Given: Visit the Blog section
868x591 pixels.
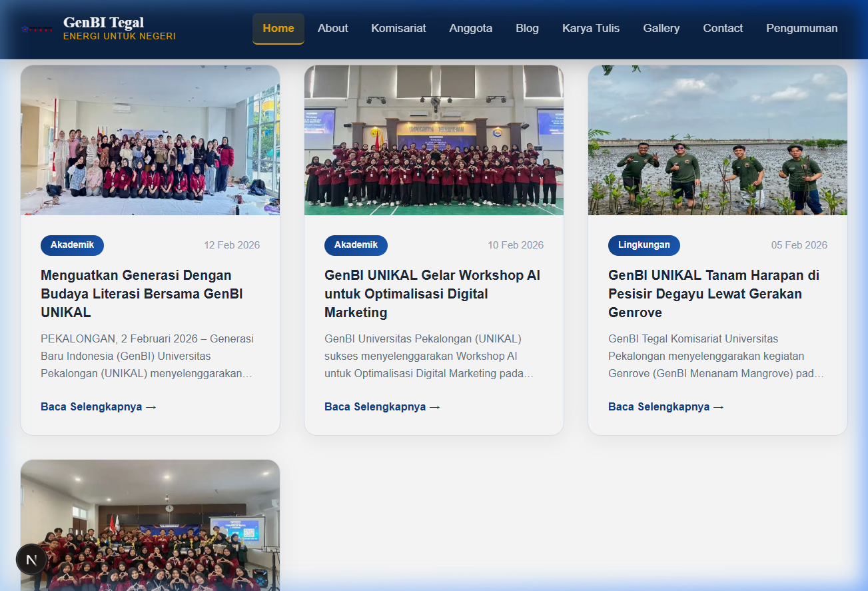Looking at the screenshot, I should [528, 29].
